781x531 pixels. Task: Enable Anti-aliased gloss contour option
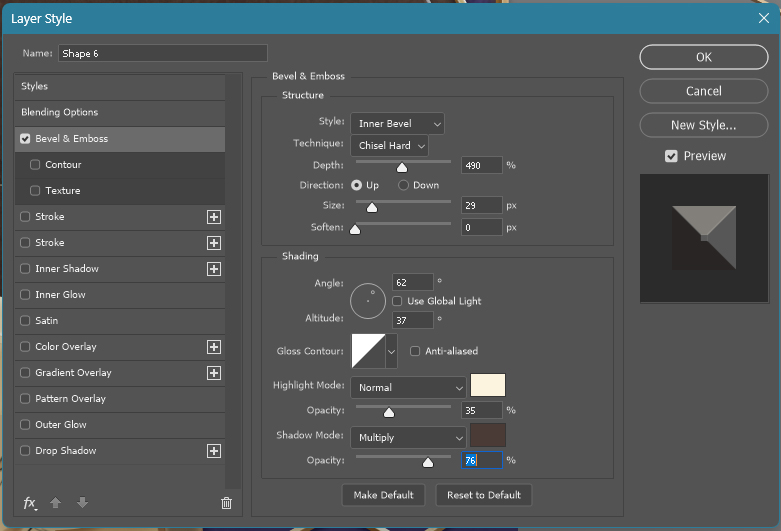click(x=415, y=351)
